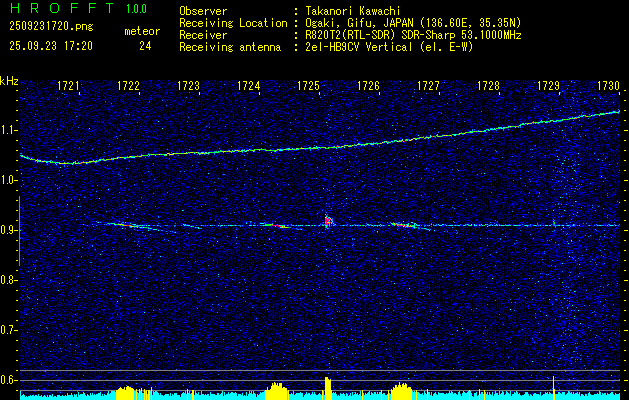Click the 0.6 frequency axis label

coord(9,379)
